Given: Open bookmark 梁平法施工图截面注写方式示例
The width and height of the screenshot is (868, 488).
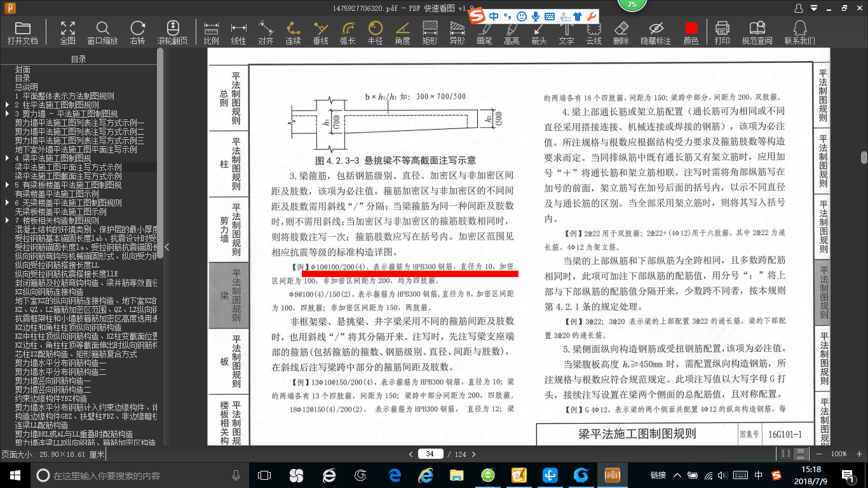Looking at the screenshot, I should click(68, 176).
